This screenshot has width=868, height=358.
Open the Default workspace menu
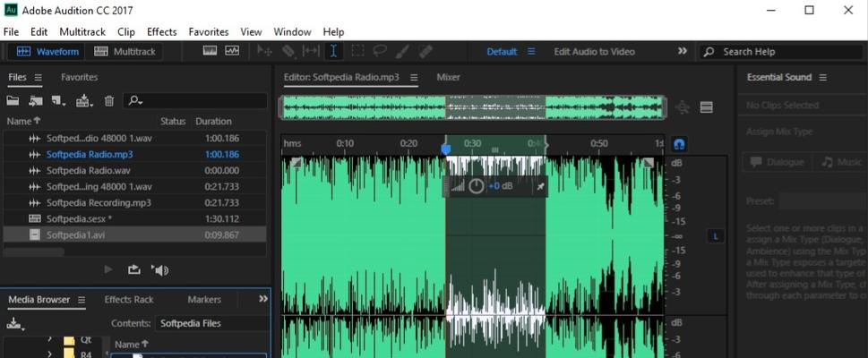531,51
